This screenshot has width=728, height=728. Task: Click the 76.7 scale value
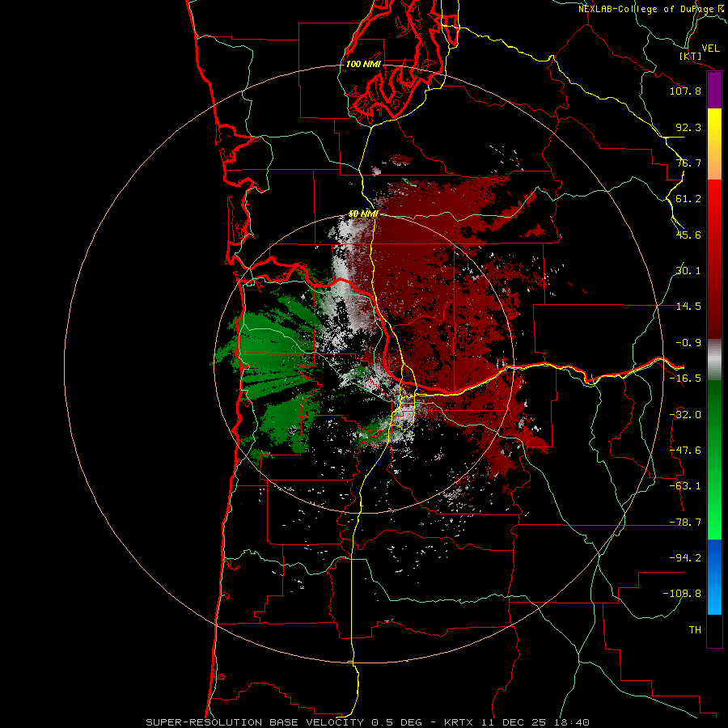[x=688, y=163]
